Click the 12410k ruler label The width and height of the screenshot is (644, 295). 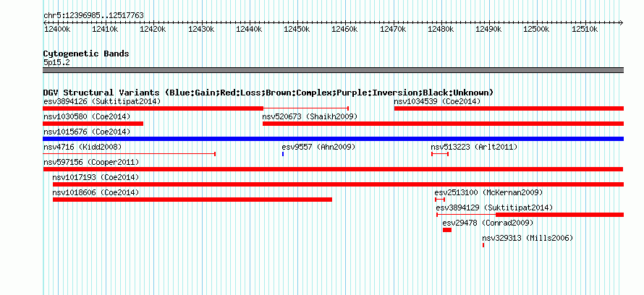105,29
